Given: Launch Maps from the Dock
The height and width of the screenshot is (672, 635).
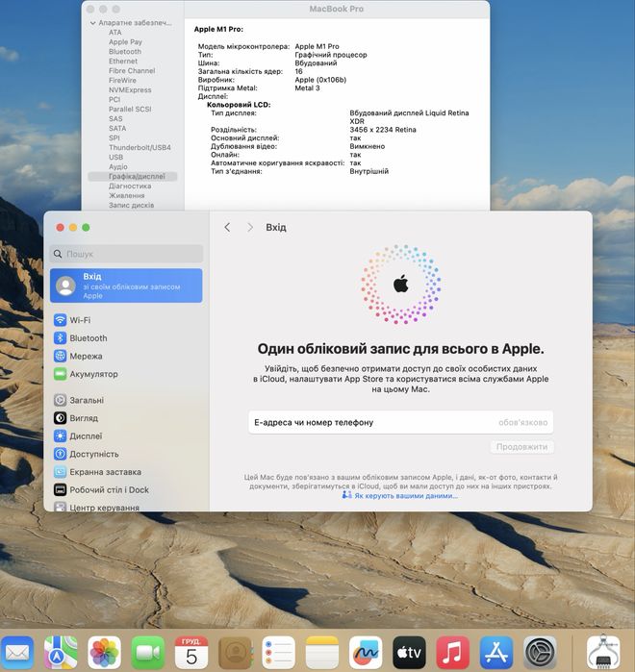Looking at the screenshot, I should [61, 652].
